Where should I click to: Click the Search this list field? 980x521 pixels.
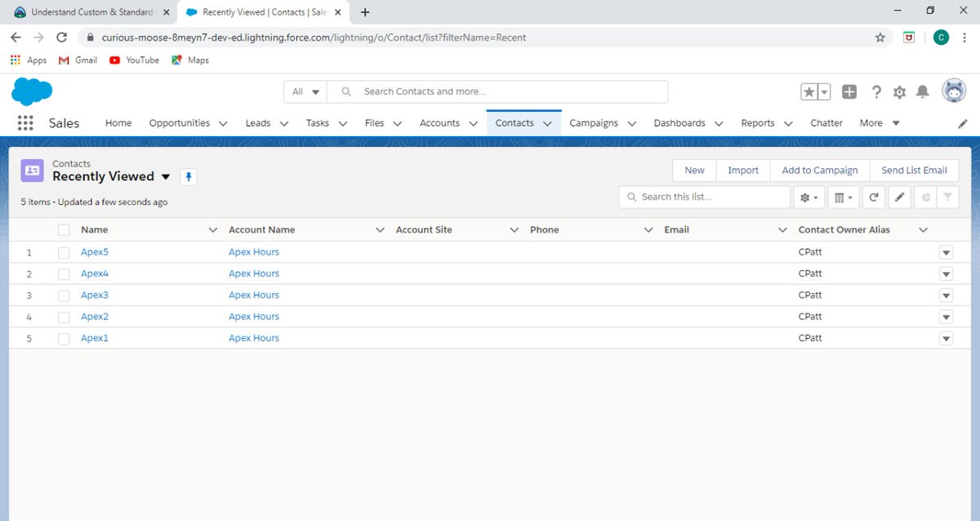point(705,197)
